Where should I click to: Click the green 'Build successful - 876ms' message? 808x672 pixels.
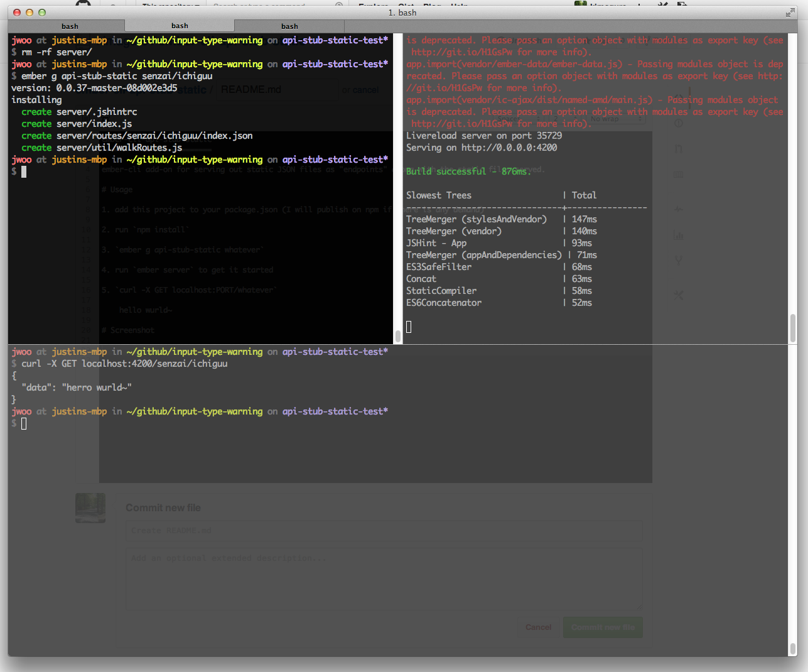(468, 171)
